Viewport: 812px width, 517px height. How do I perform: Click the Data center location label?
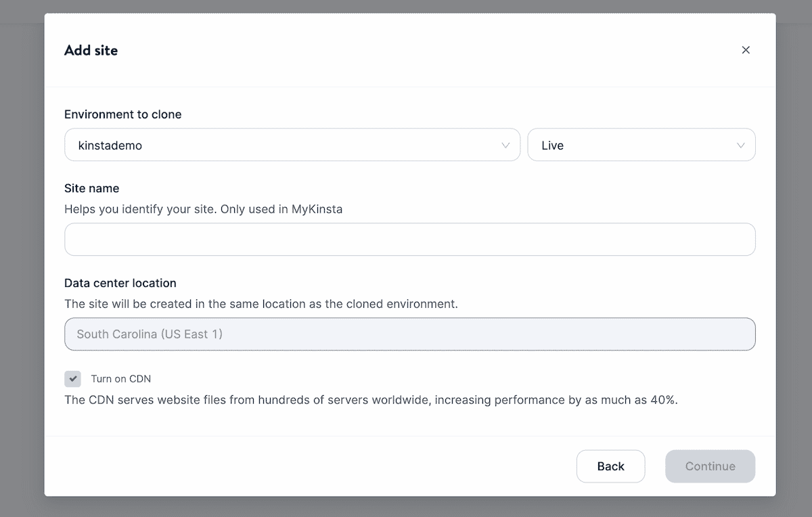click(x=120, y=283)
